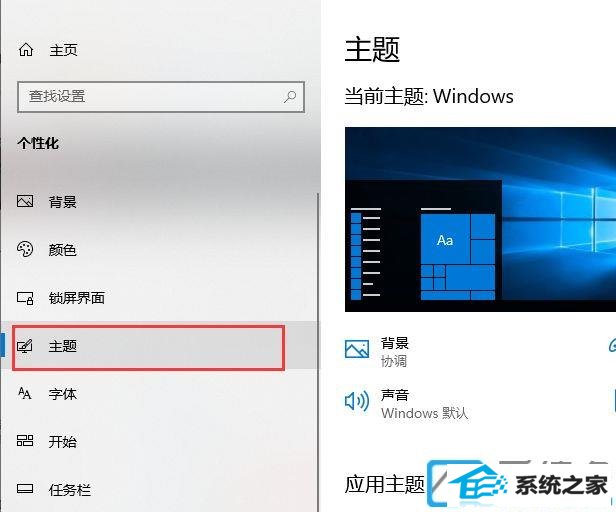Select the 背景 picture icon in sidebar
Image resolution: width=616 pixels, height=512 pixels.
(x=25, y=201)
